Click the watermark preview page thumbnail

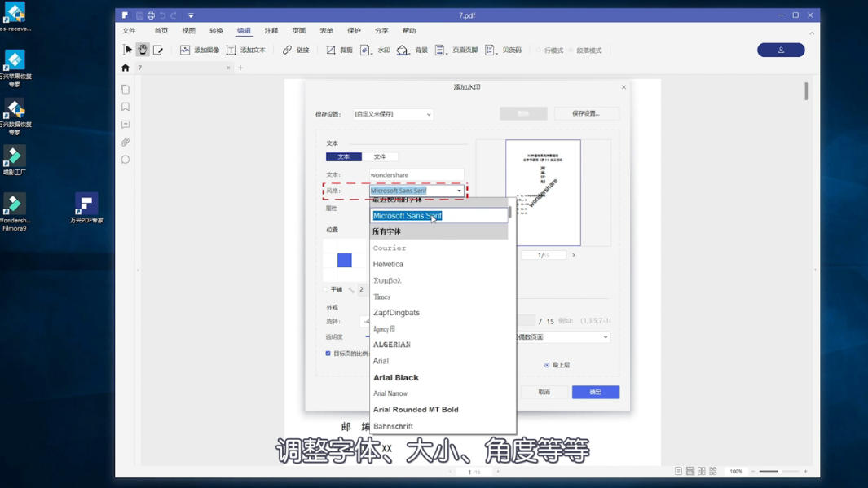click(x=543, y=192)
